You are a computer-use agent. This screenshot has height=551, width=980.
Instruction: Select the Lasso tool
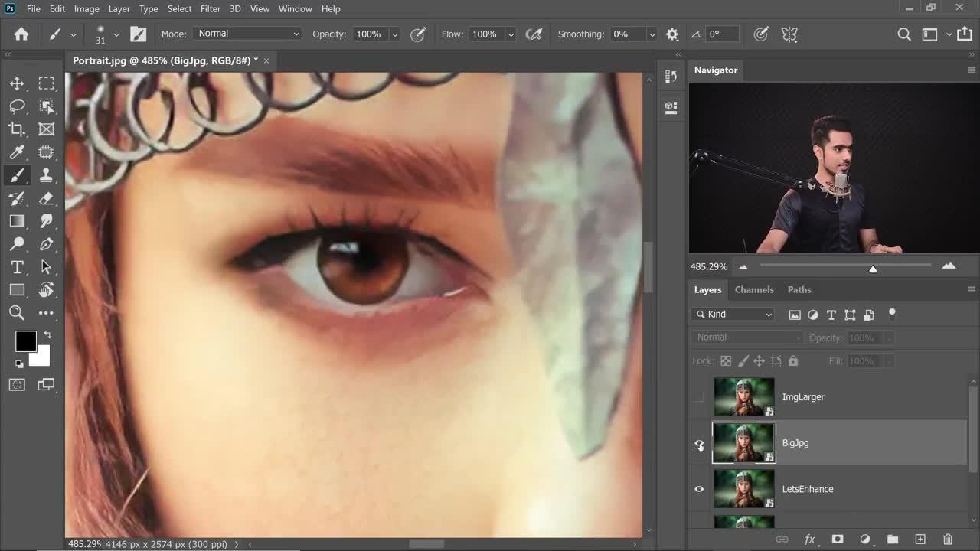(x=17, y=106)
